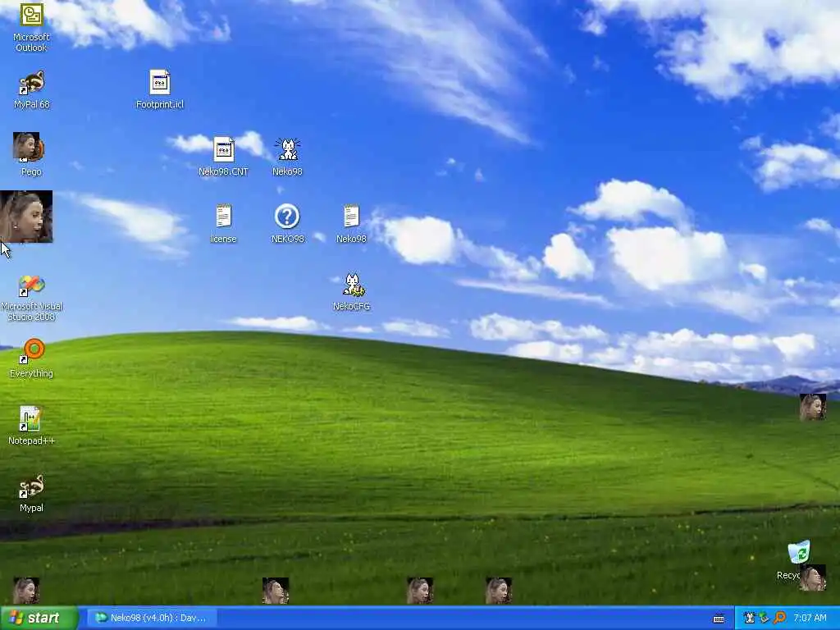This screenshot has width=840, height=630.
Task: Click the large face sprite beside the mouse cursor
Action: click(26, 217)
